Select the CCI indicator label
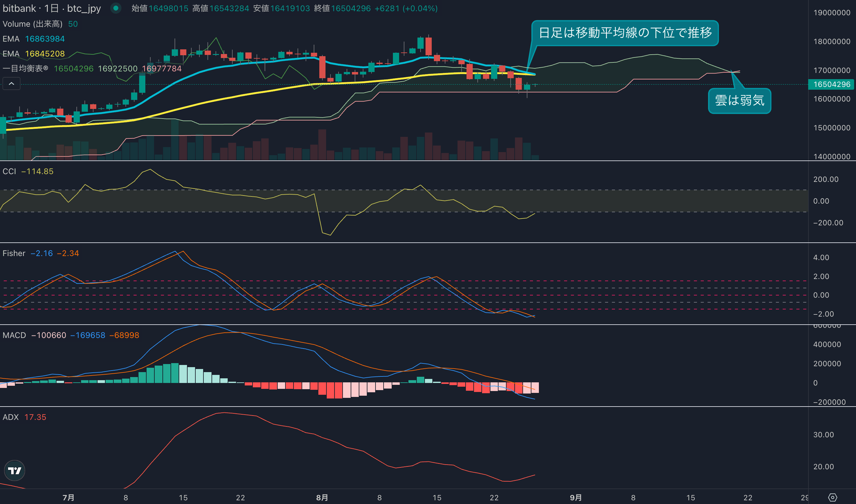The width and height of the screenshot is (856, 504). [9, 172]
